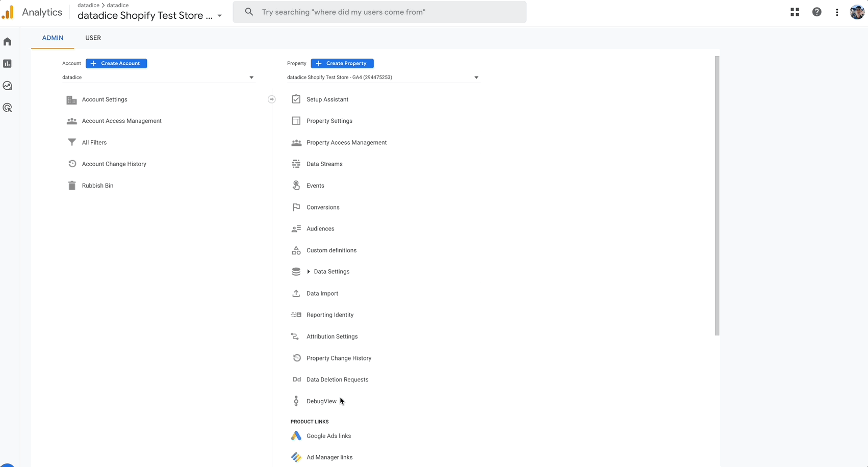This screenshot has height=467, width=868.
Task: Click the Create Property button
Action: pos(342,63)
